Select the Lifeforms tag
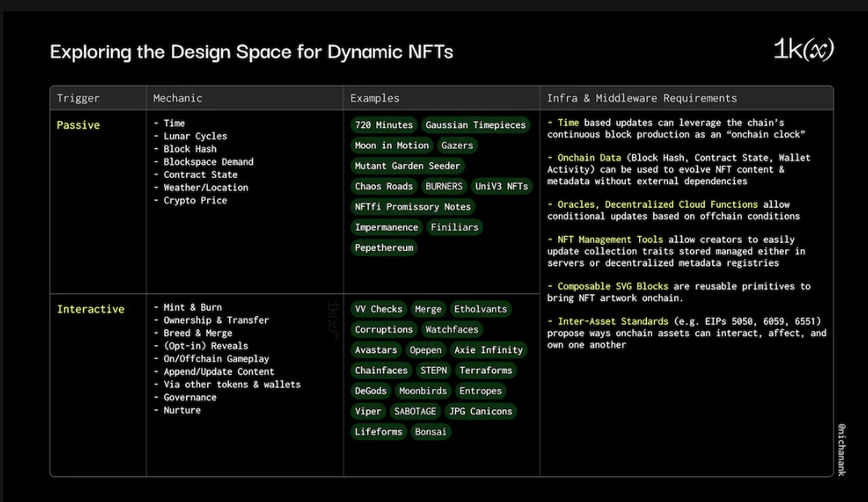The width and height of the screenshot is (868, 502). pos(378,432)
